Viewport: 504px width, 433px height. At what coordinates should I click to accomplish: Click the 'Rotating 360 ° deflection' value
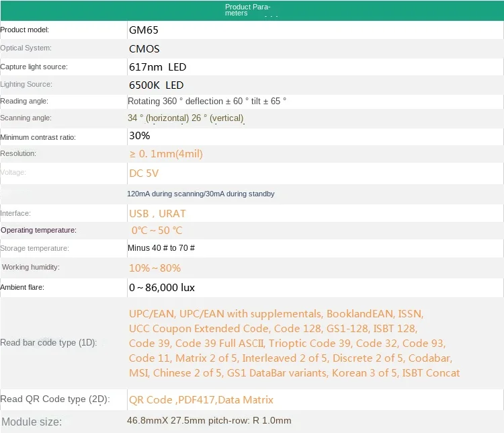click(x=207, y=102)
